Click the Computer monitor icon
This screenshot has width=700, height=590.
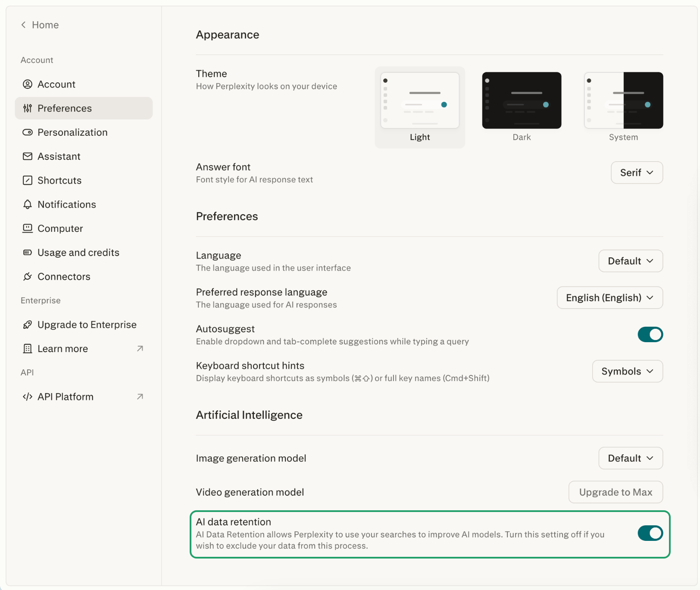pos(28,228)
